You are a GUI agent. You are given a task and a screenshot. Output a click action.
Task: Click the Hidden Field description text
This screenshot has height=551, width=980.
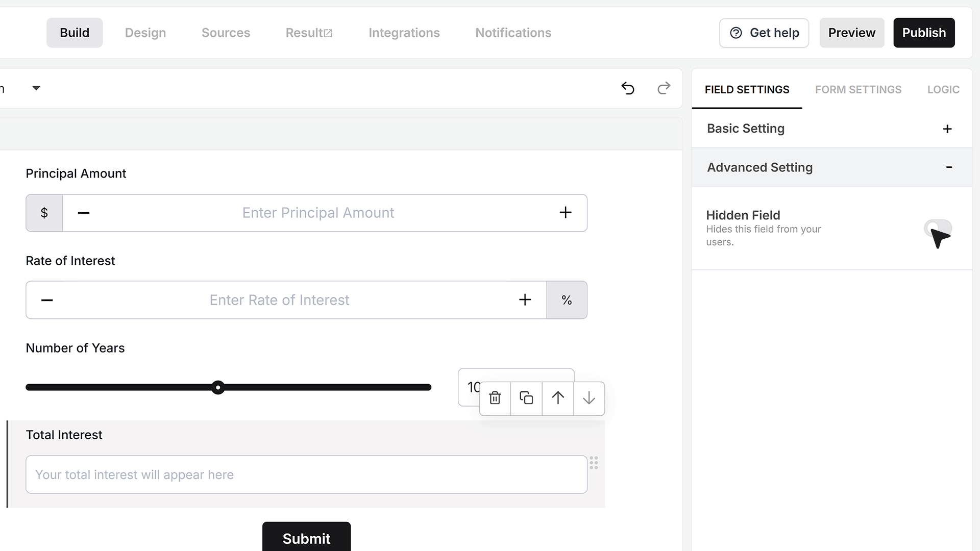tap(763, 236)
